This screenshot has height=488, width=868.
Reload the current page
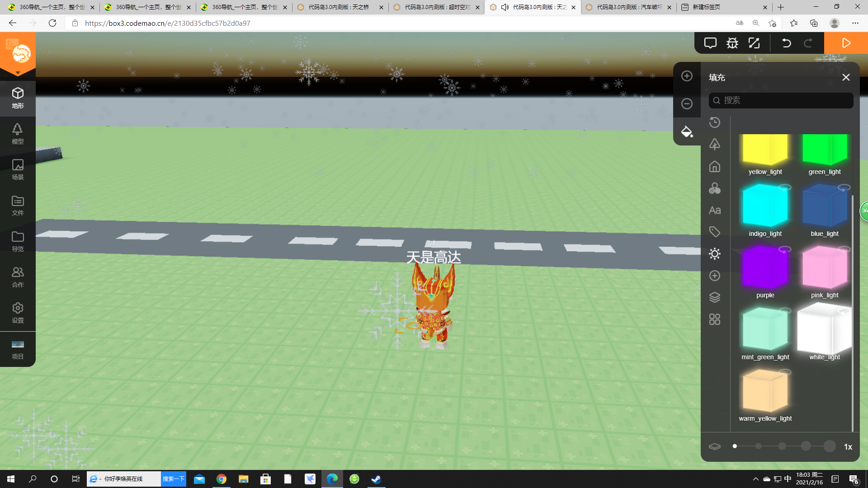point(52,23)
